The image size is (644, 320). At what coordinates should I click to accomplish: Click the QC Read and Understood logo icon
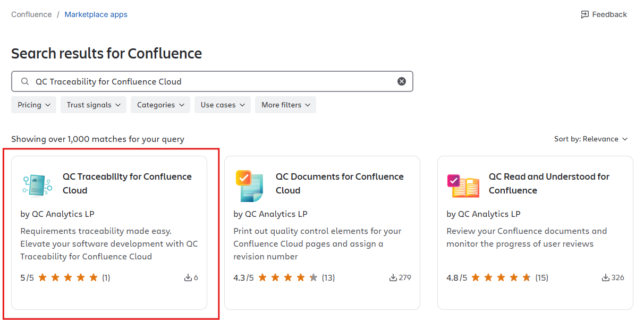[x=463, y=187]
